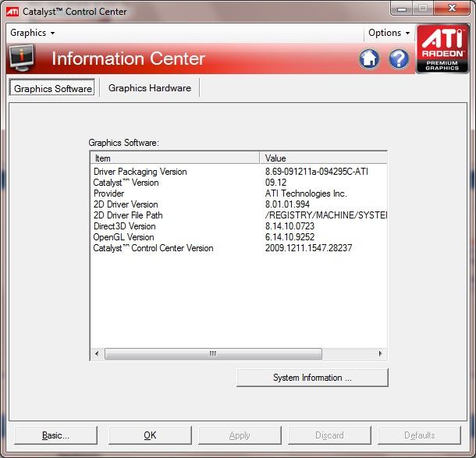Click the Apply button
476x458 pixels.
(x=240, y=435)
